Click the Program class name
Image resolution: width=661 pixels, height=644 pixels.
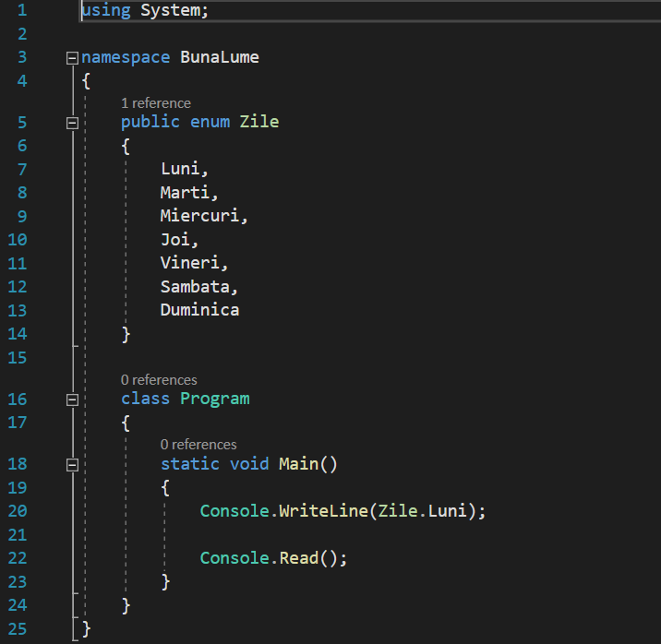(x=214, y=399)
